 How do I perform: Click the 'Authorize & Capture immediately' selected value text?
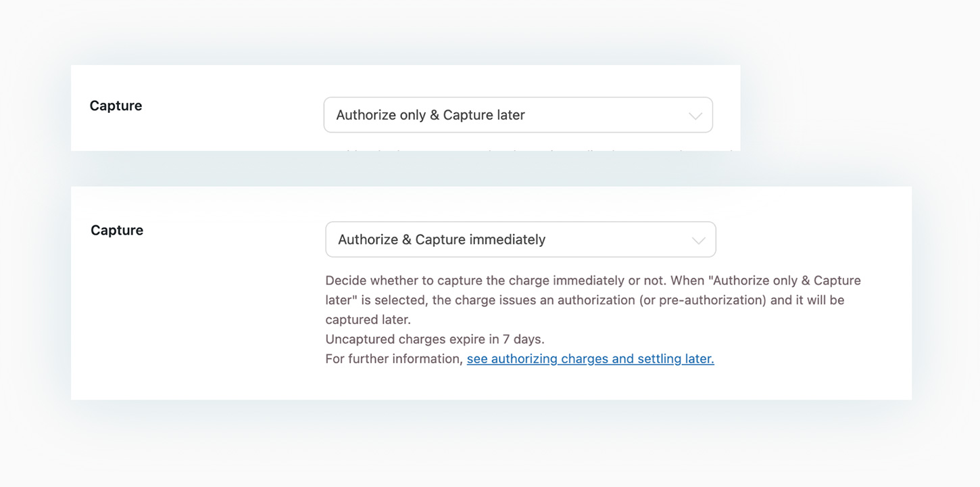[441, 240]
